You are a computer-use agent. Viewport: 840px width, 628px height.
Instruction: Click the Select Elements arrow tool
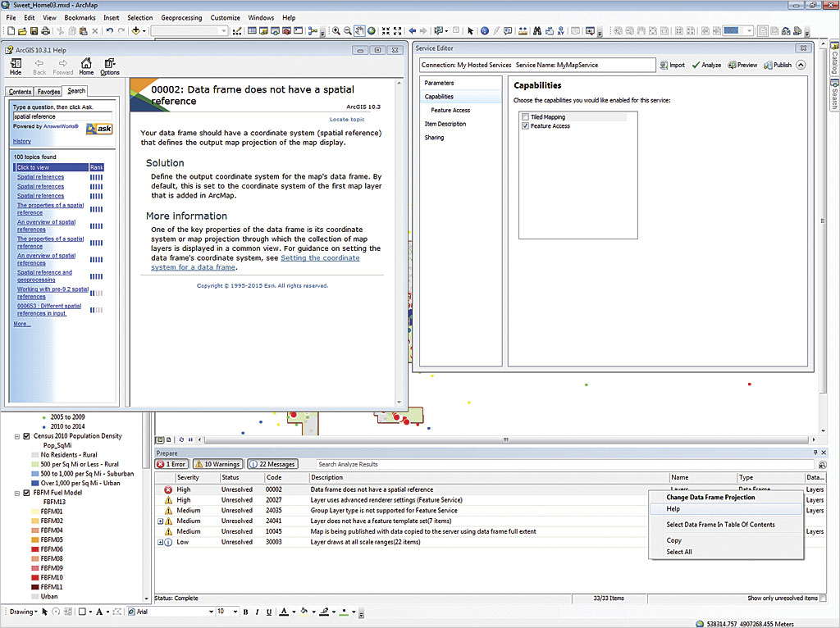pos(470,31)
